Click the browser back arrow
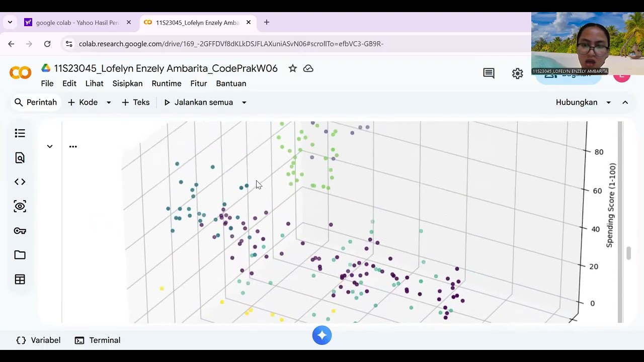This screenshot has height=362, width=644. [11, 44]
